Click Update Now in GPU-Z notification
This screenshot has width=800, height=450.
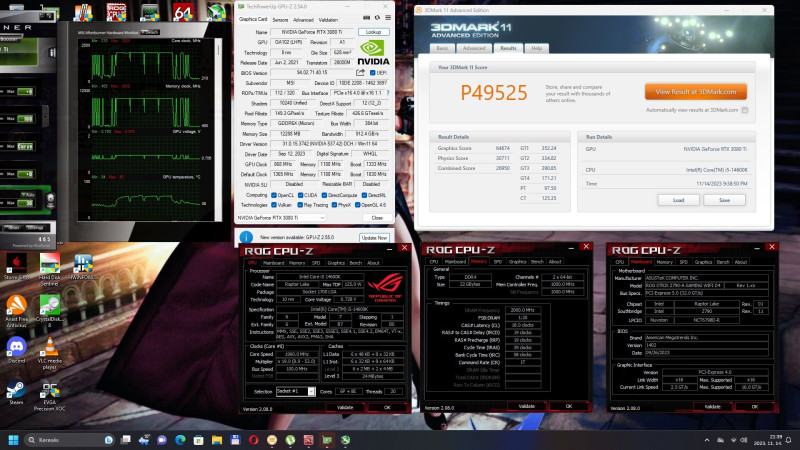[374, 238]
